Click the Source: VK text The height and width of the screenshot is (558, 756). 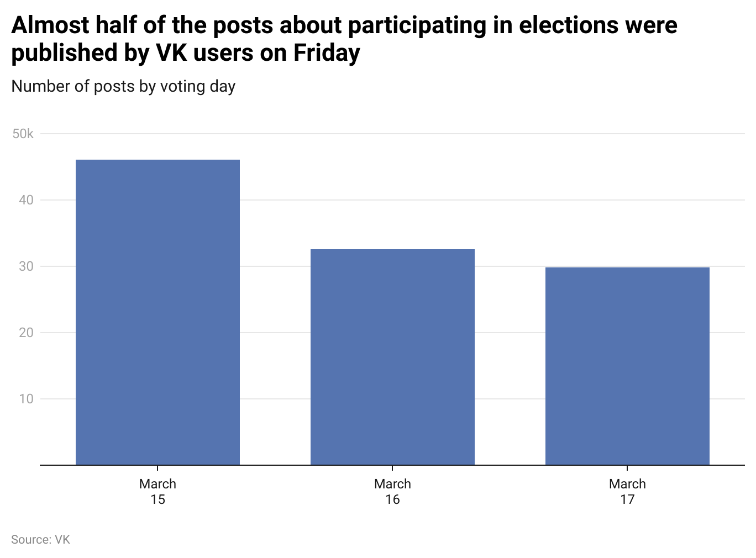tap(41, 540)
